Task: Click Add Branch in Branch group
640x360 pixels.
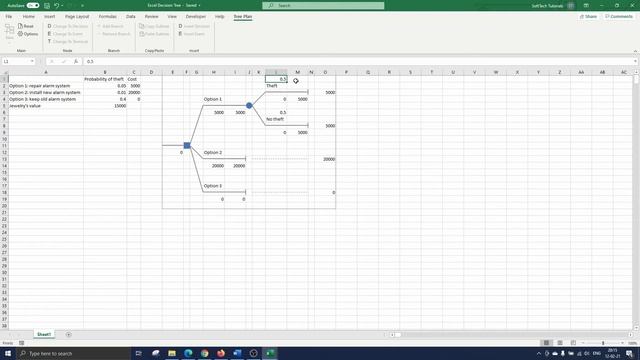Action: (x=110, y=26)
